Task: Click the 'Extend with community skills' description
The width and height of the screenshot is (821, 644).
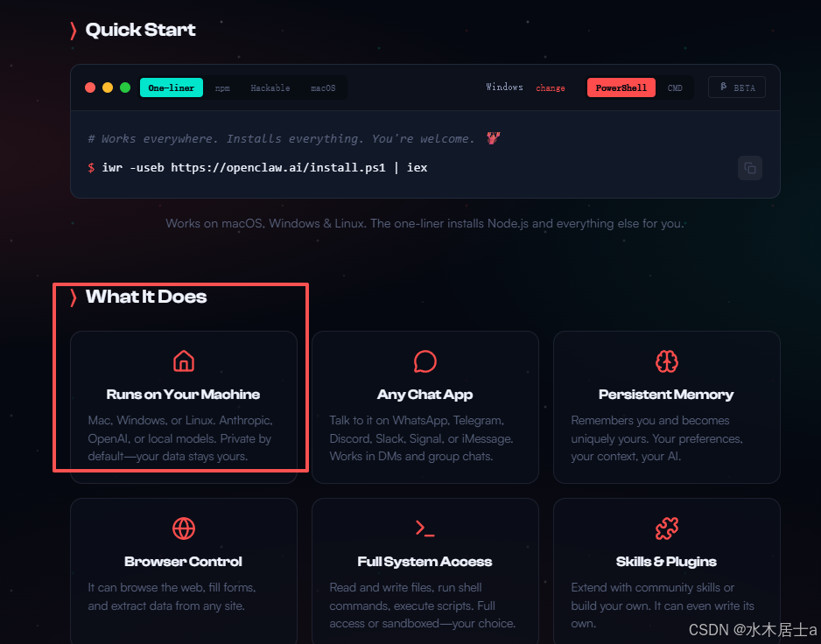Action: click(663, 605)
